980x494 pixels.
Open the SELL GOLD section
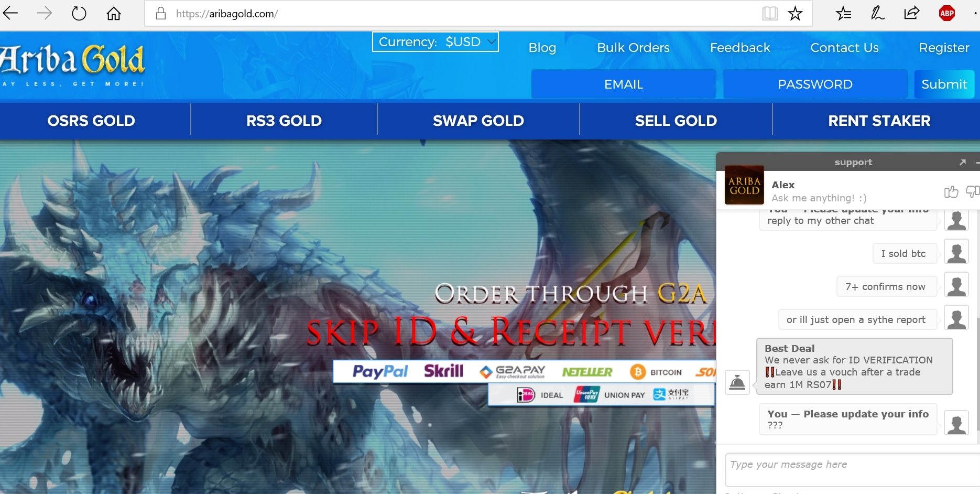tap(676, 121)
